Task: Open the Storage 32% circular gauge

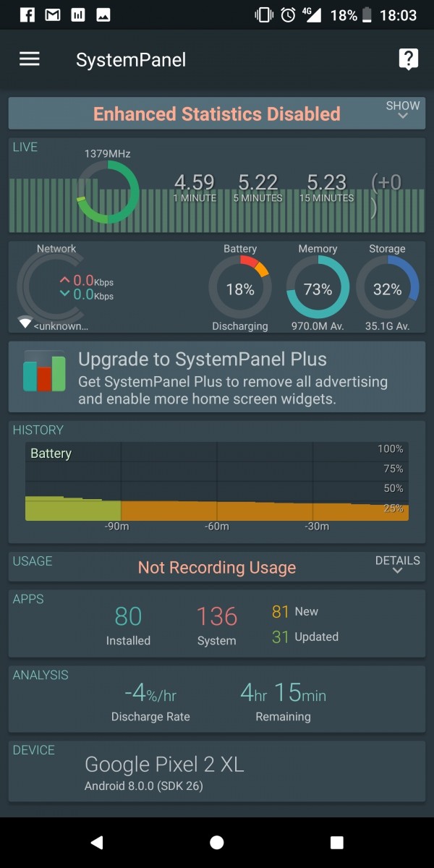Action: click(x=387, y=288)
